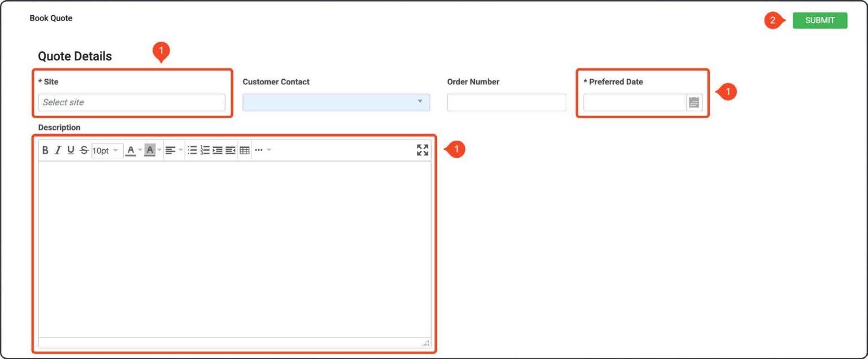Viewport: 868px width, 359px height.
Task: Click the Preferred Date text field
Action: [635, 102]
